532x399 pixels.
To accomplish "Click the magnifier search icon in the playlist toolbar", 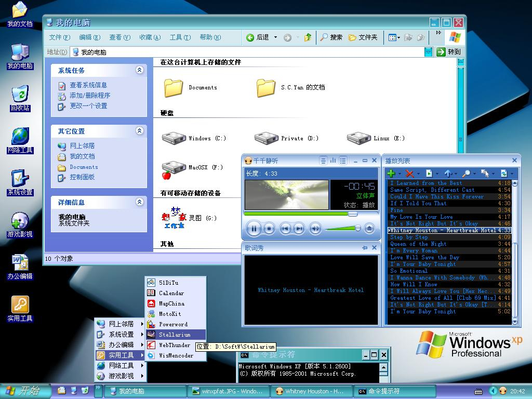I will point(466,174).
